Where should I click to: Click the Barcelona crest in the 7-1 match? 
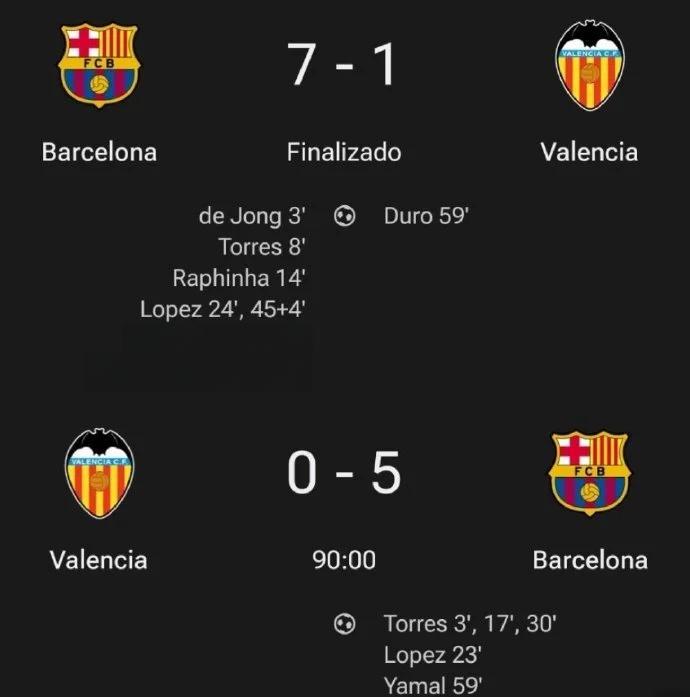pyautogui.click(x=99, y=66)
